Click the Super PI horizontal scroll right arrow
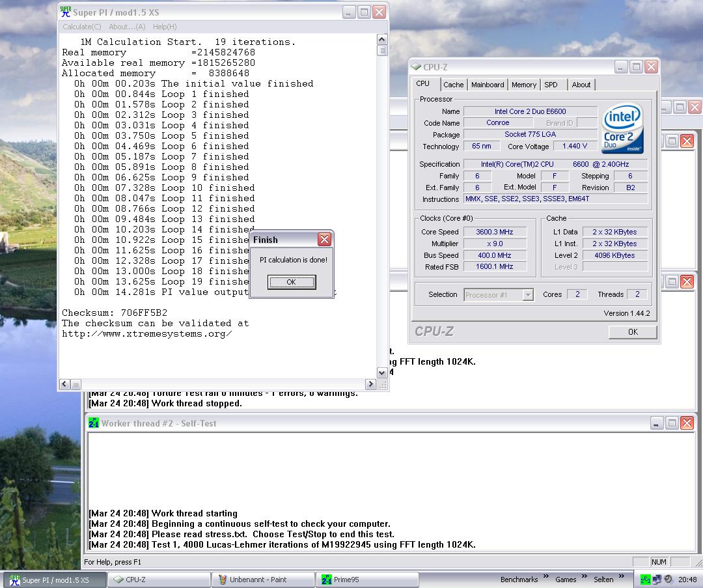 click(371, 384)
